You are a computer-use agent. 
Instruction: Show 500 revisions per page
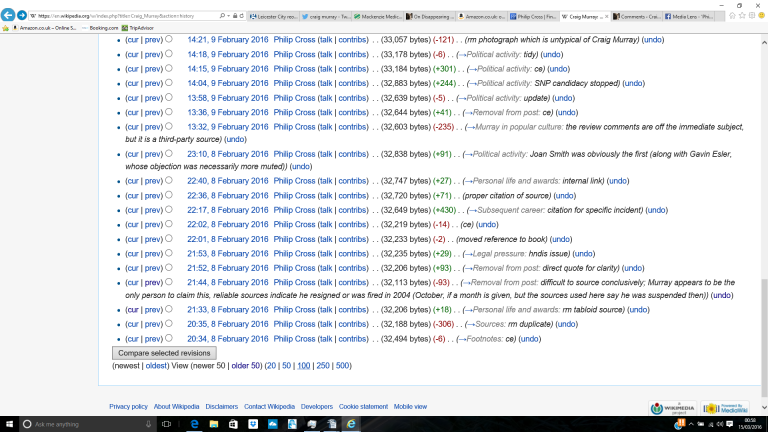pos(343,366)
